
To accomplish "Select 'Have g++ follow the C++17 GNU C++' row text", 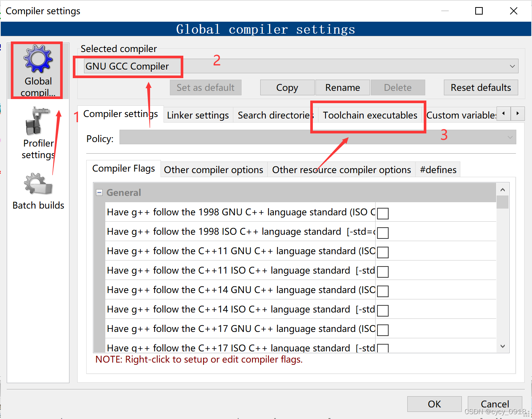I will click(x=241, y=329).
